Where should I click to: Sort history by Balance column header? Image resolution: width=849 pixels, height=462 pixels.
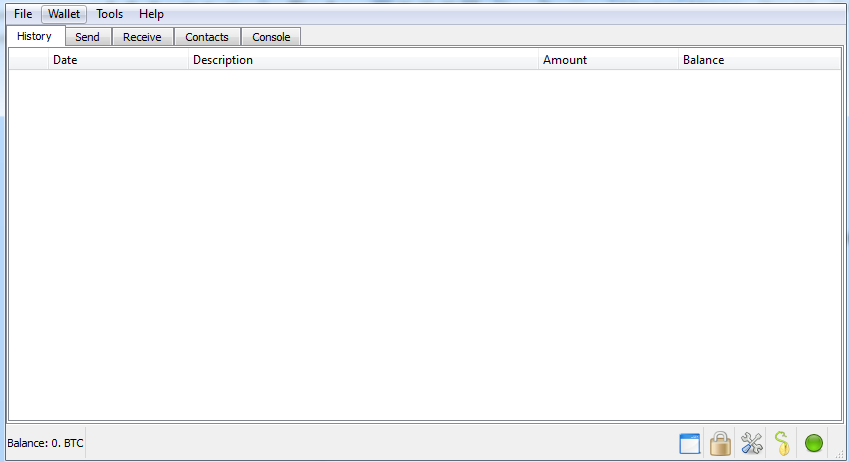[x=759, y=60]
